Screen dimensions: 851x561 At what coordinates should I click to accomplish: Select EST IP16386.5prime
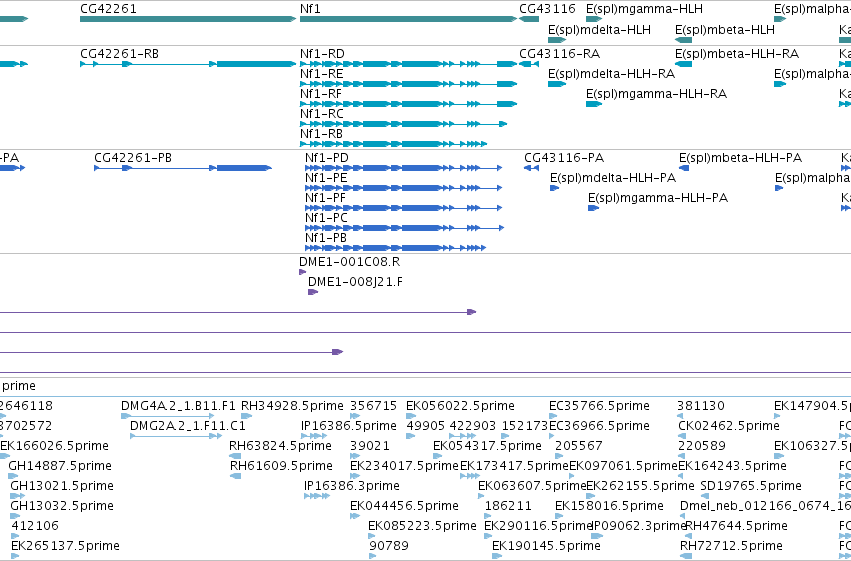[x=314, y=436]
